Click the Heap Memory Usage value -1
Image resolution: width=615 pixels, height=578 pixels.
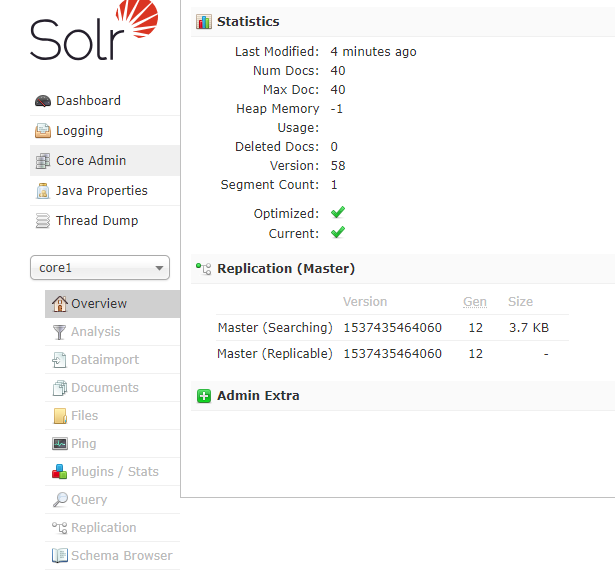point(337,109)
